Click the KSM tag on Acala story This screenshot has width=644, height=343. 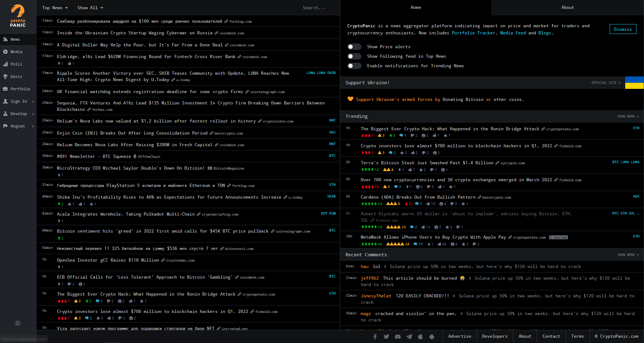pos(332,213)
